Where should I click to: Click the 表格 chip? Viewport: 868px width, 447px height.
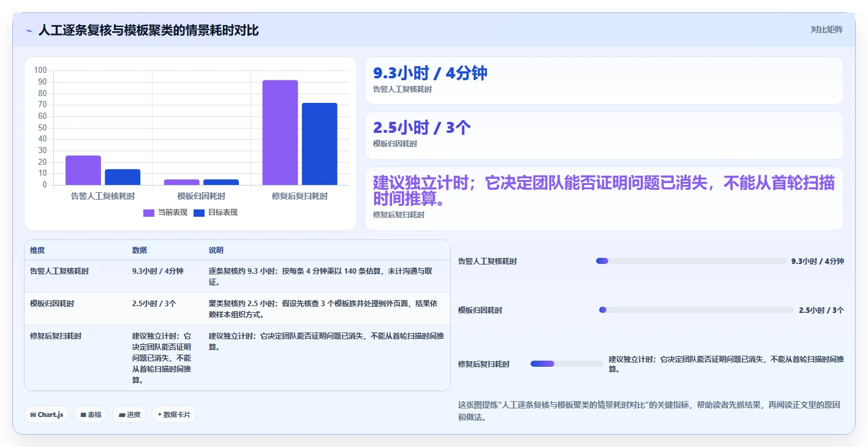[x=91, y=415]
